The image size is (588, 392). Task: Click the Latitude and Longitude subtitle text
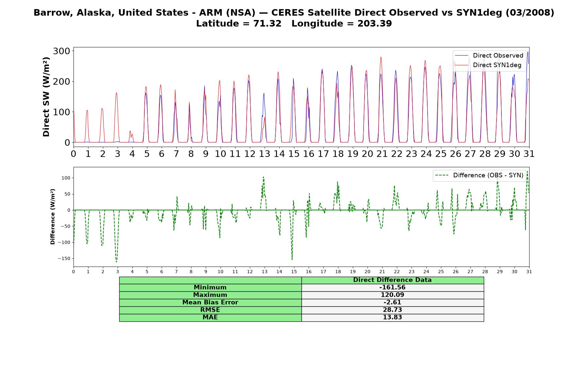click(x=294, y=24)
